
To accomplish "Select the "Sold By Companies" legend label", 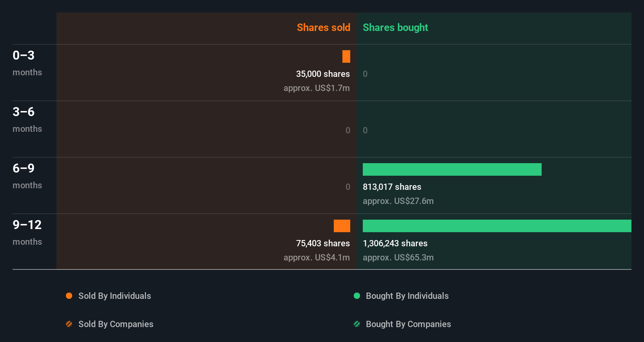I will 116,324.
